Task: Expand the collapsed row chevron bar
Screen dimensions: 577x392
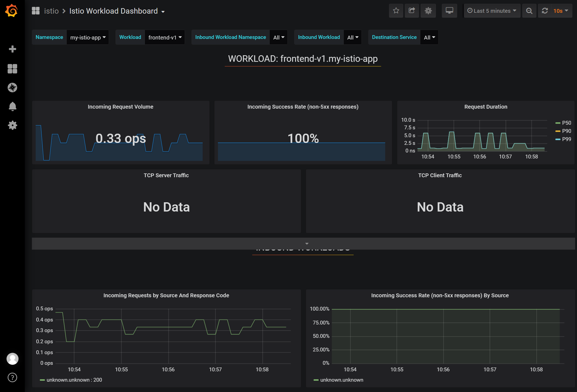Action: tap(303, 244)
